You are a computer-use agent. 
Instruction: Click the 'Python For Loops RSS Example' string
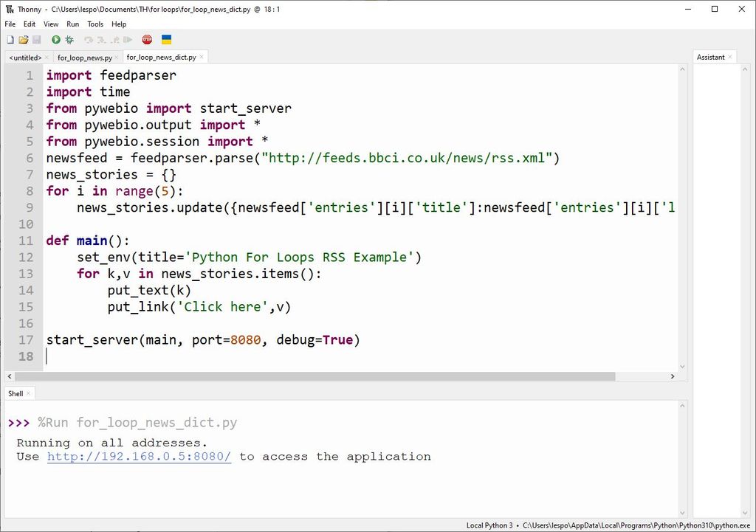tap(299, 257)
